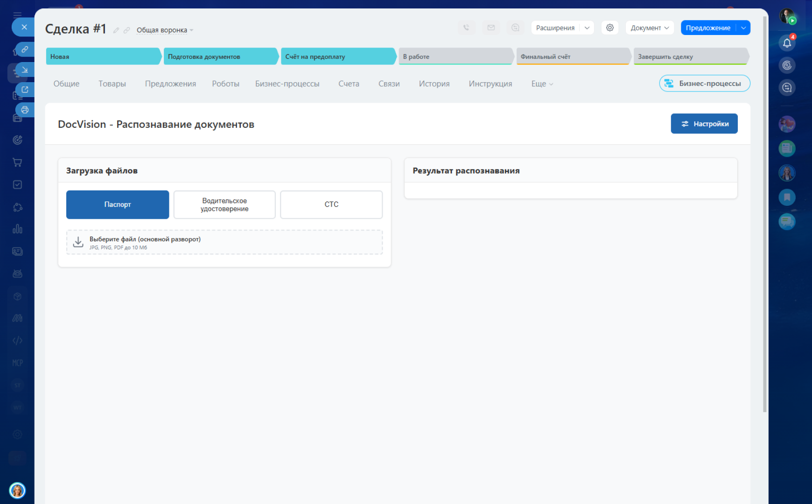The image size is (812, 504).
Task: Open the deal in a new window icon
Action: click(25, 90)
